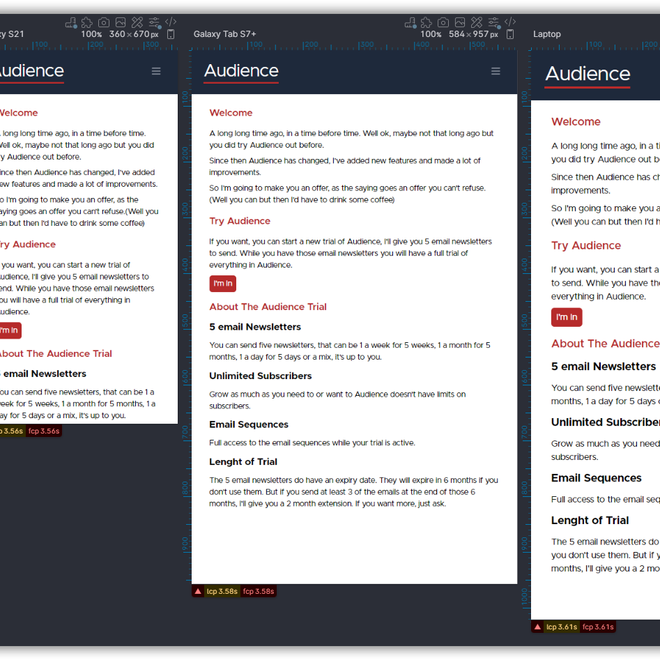Open the hamburger menu in the S21 pane

tap(156, 71)
